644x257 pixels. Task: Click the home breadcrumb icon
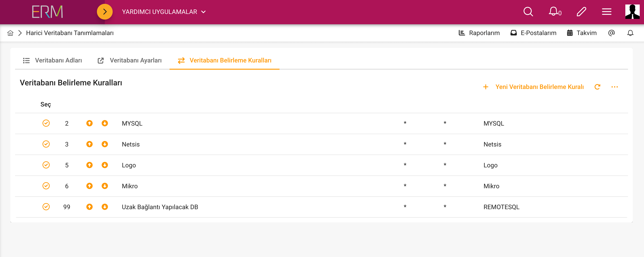10,33
